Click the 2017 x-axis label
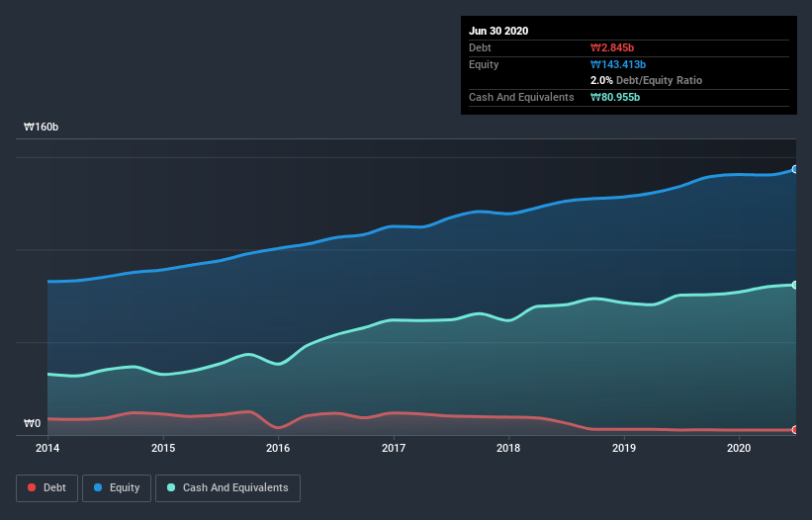 pos(394,448)
